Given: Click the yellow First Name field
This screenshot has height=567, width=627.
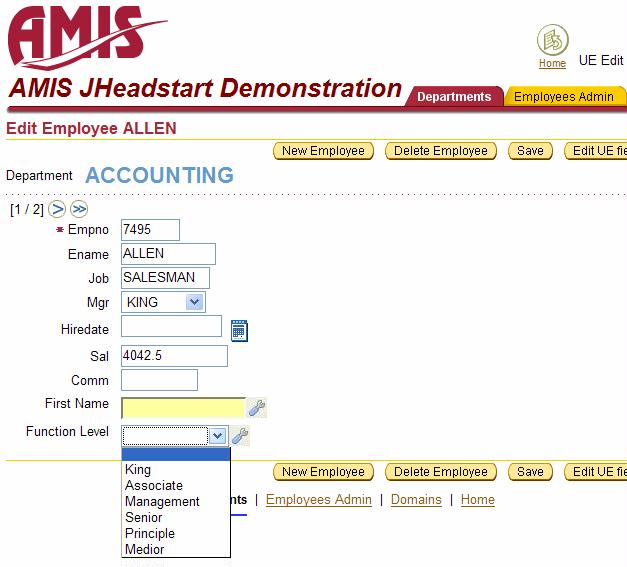Looking at the screenshot, I should [183, 408].
